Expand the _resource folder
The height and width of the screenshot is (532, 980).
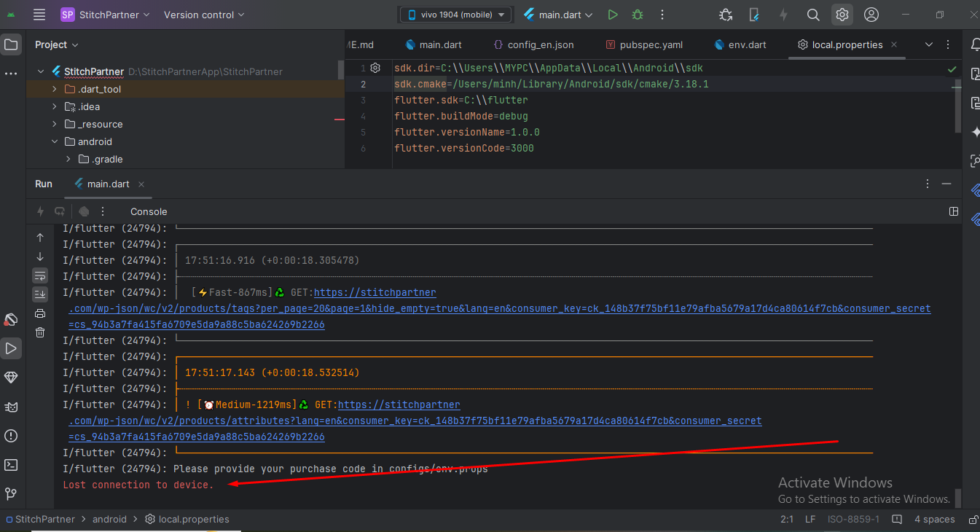[55, 124]
